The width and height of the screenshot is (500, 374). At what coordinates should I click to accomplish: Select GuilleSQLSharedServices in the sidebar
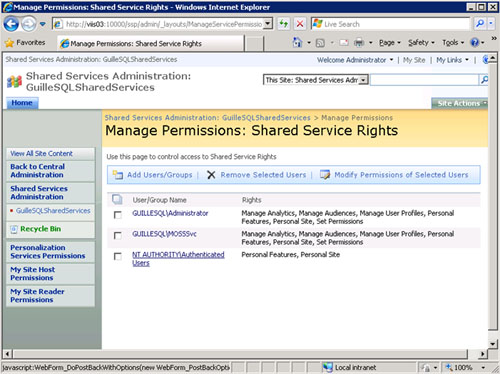coord(53,211)
